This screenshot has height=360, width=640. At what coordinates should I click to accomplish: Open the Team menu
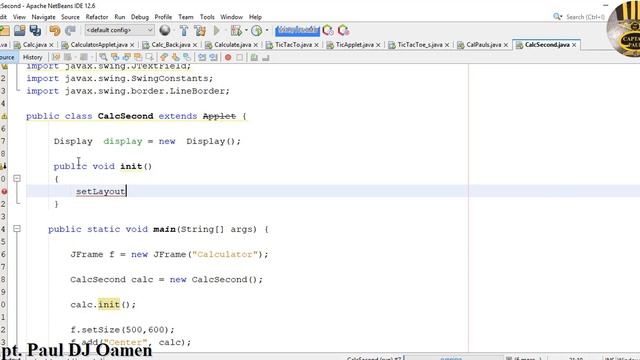pyautogui.click(x=186, y=17)
